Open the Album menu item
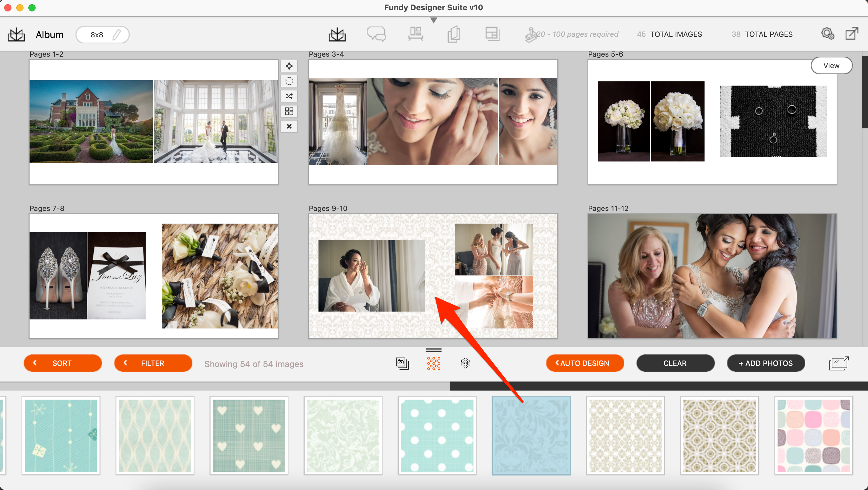 [x=50, y=34]
